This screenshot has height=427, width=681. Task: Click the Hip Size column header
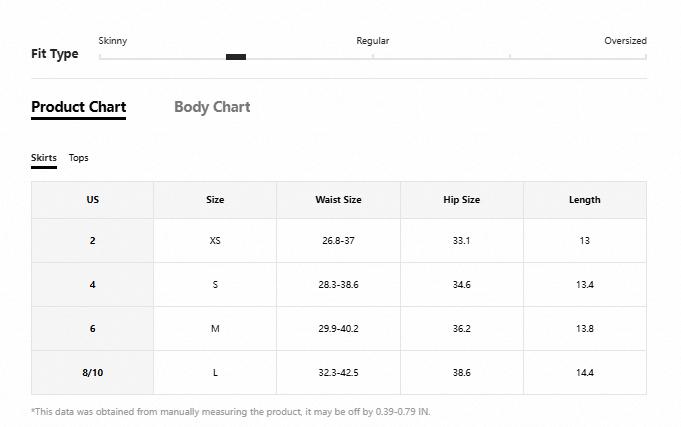point(462,200)
